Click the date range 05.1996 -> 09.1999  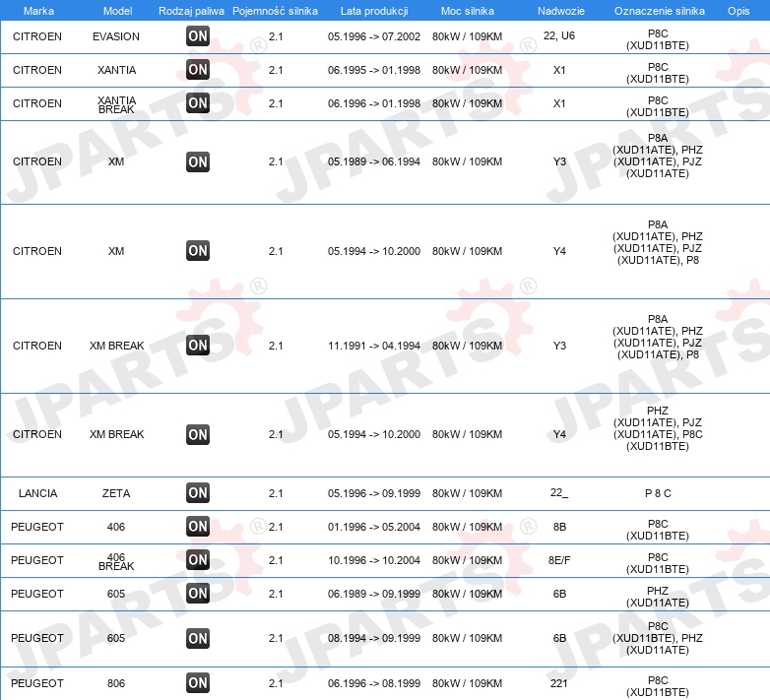[x=374, y=493]
